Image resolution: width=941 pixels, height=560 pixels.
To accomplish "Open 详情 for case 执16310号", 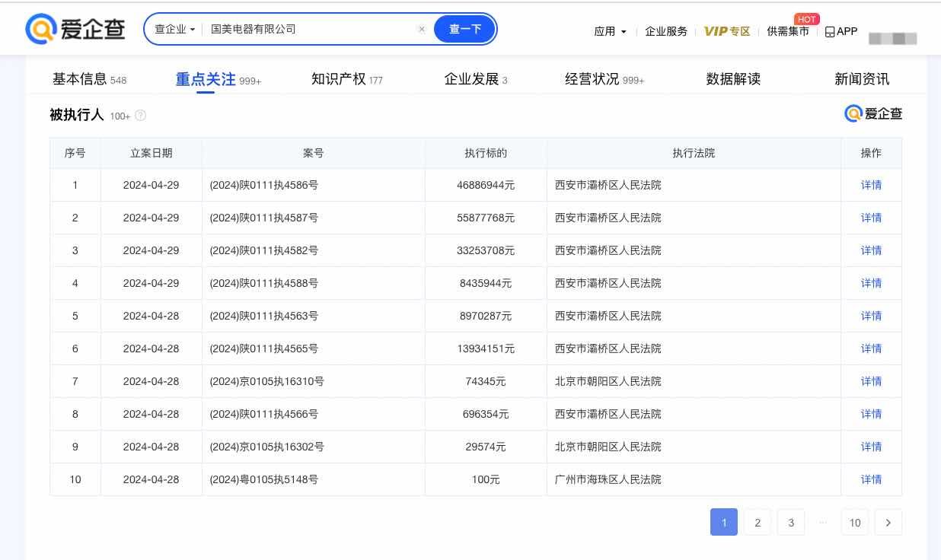I will pos(871,381).
